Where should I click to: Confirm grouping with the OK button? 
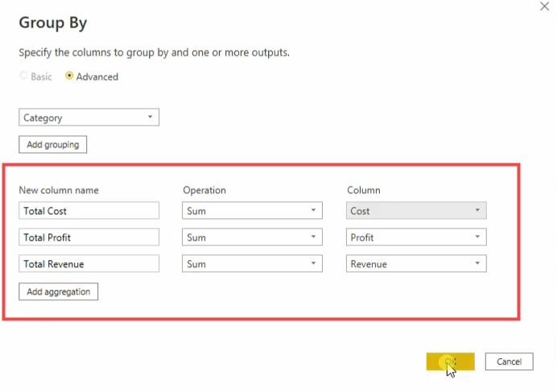[450, 362]
